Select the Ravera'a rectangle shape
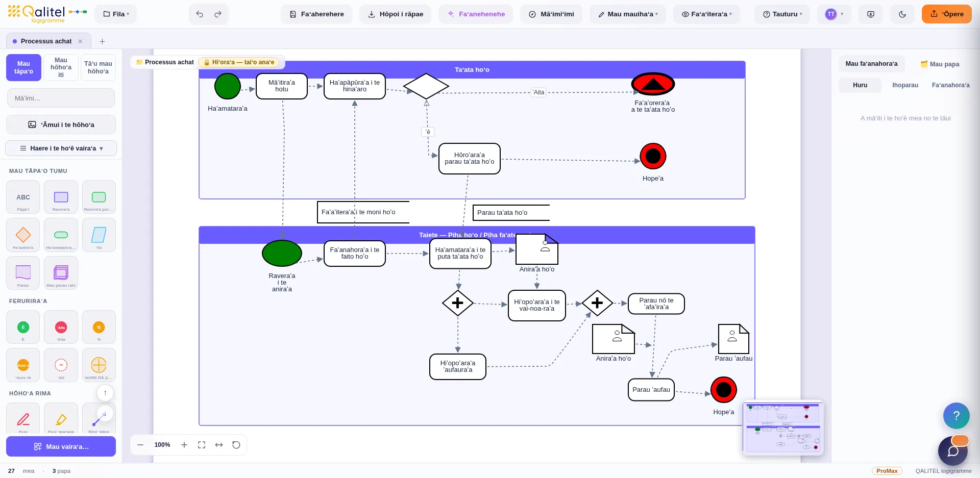This screenshot has width=980, height=478. point(61,197)
